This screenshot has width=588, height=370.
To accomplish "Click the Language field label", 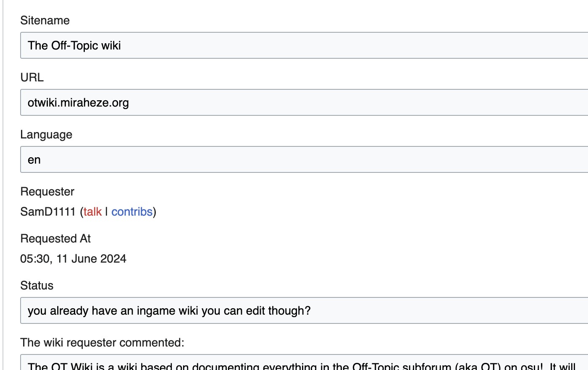I will click(x=46, y=134).
